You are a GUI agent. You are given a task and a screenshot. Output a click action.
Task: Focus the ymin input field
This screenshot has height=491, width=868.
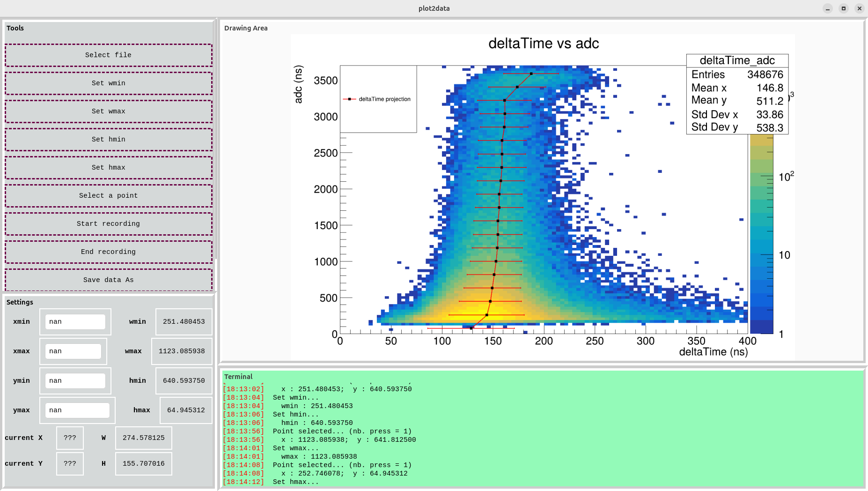[75, 381]
